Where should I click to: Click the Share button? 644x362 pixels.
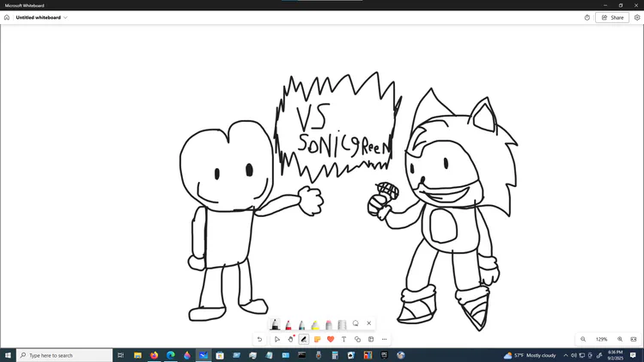(612, 18)
